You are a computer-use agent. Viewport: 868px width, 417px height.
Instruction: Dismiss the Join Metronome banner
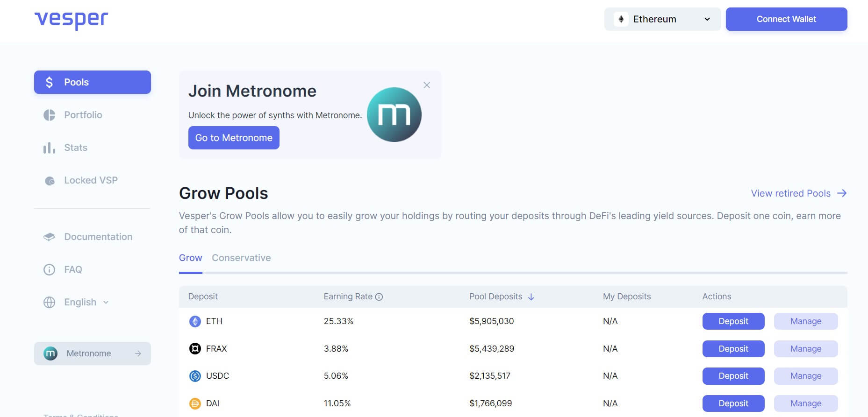point(427,85)
